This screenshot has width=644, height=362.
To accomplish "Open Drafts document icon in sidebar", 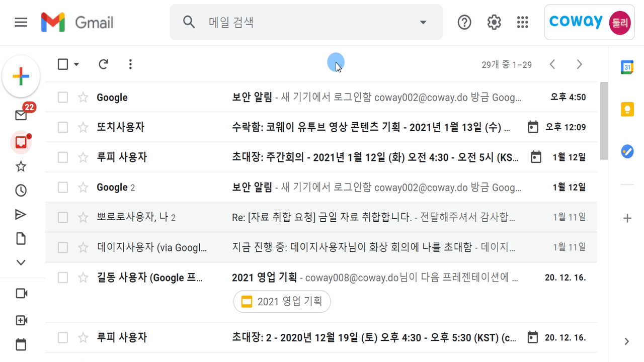I will pos(21,238).
